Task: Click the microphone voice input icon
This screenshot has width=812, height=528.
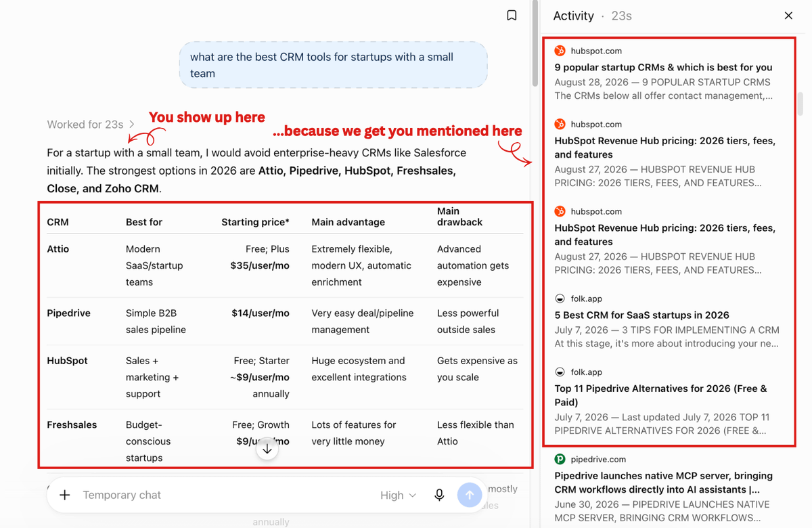Action: click(439, 495)
